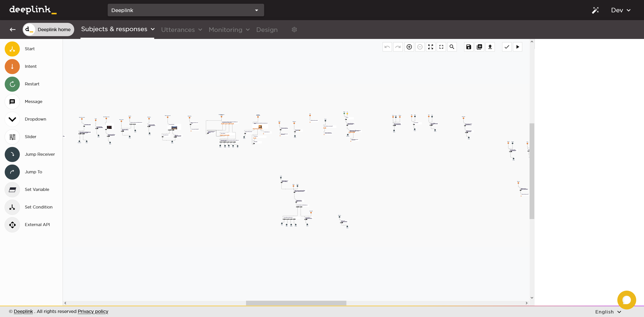The image size is (644, 317).
Task: Open the canvas search tool
Action: coord(452,47)
